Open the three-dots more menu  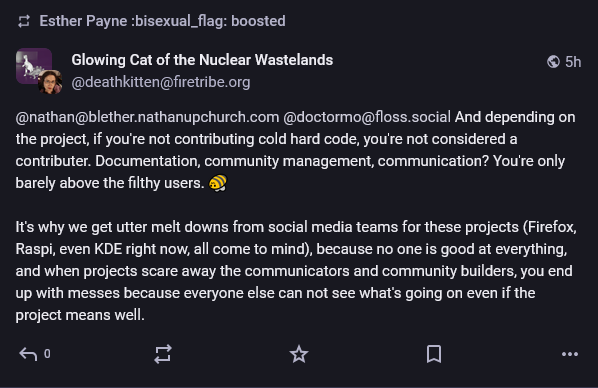tap(570, 354)
